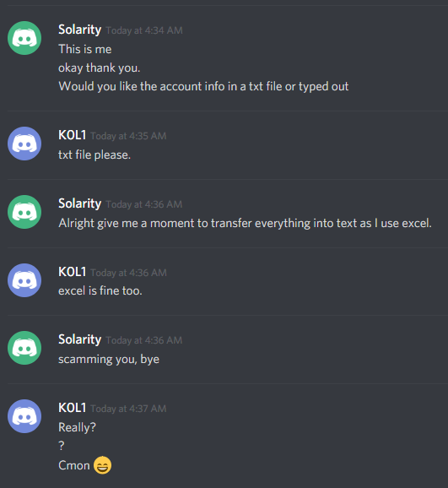Screen dimensions: 448x488
Task: Click the KOL1 username at 4:37 AM
Action: [x=73, y=408]
